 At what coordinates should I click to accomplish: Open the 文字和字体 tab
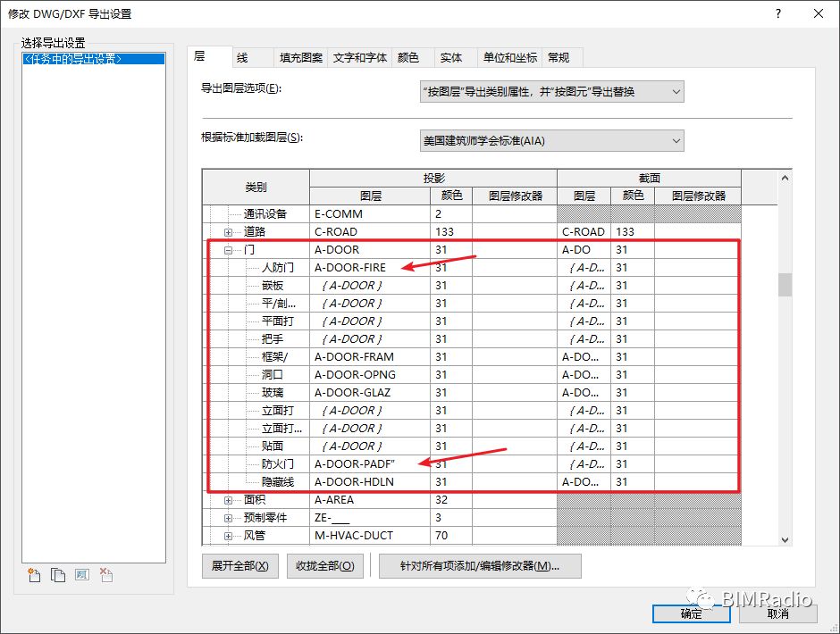point(359,58)
